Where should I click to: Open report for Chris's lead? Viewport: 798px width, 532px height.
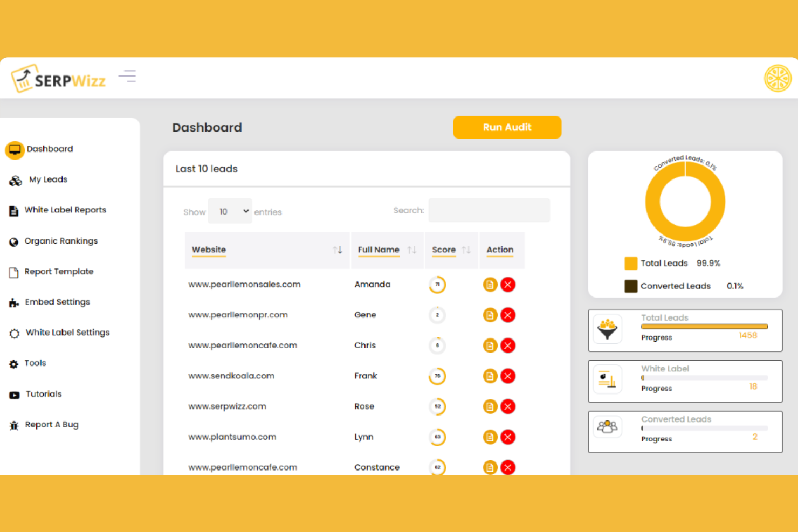tap(490, 346)
